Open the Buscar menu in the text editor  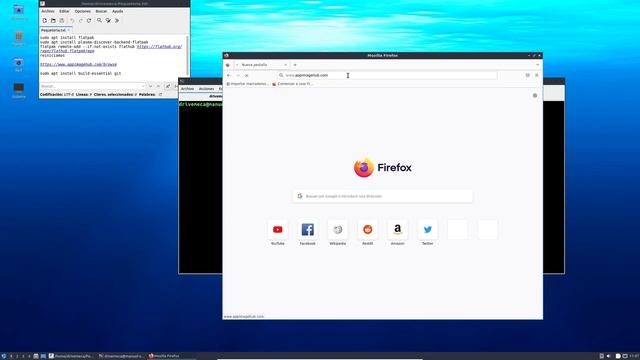point(101,11)
